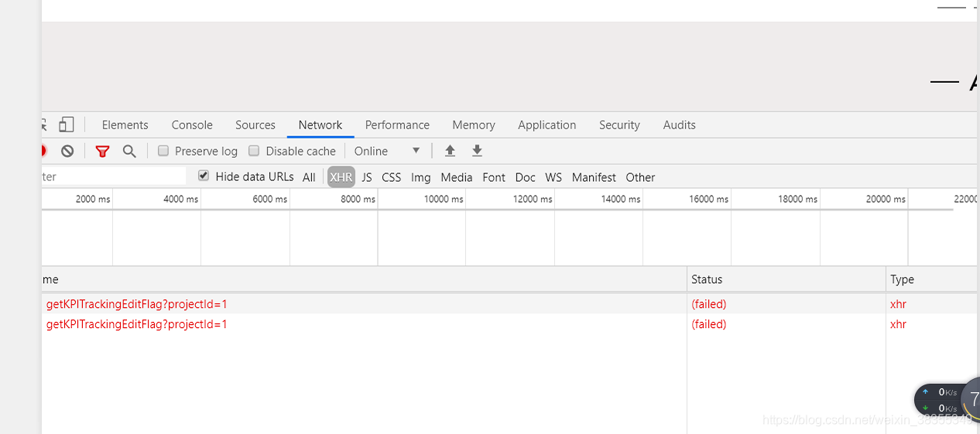Open the Security tab
Image resolution: width=980 pixels, height=434 pixels.
[x=619, y=125]
